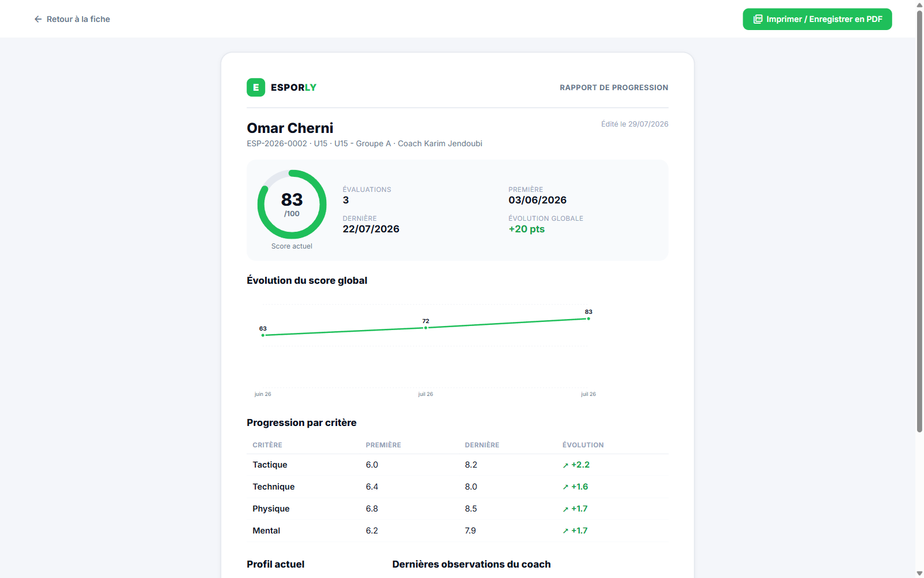Click the last evaluation date '22/07/2026'

coord(371,229)
